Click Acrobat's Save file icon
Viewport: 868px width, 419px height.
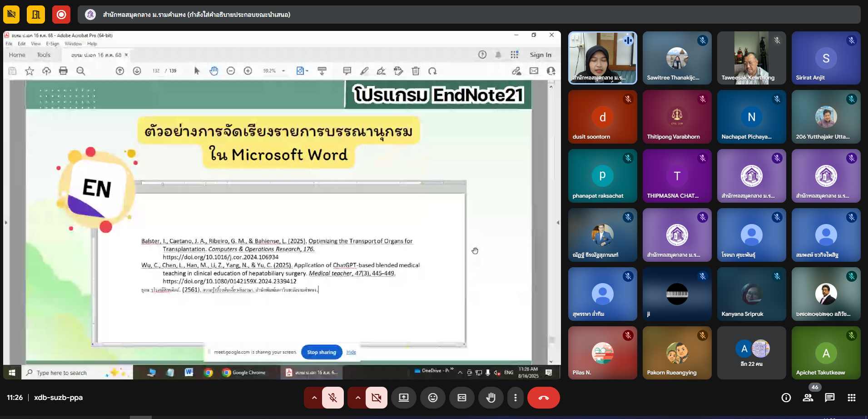tap(13, 71)
